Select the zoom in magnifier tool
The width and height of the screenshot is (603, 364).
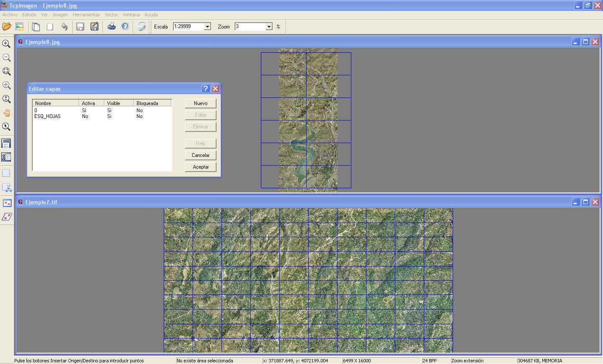[x=6, y=44]
